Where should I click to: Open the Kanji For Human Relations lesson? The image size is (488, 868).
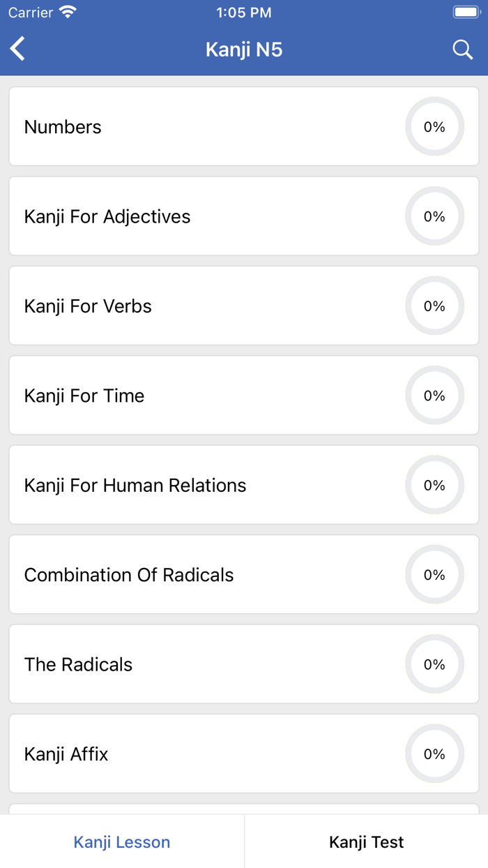click(135, 486)
